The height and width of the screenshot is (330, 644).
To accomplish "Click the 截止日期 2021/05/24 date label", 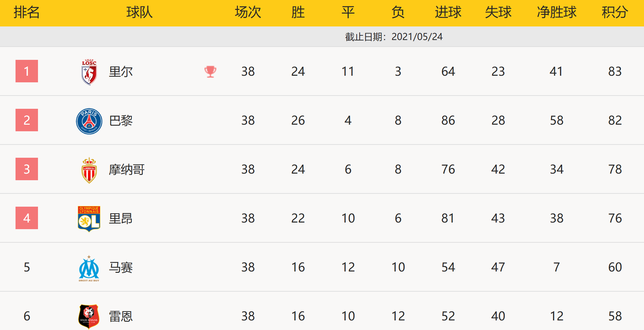I will pyautogui.click(x=394, y=37).
